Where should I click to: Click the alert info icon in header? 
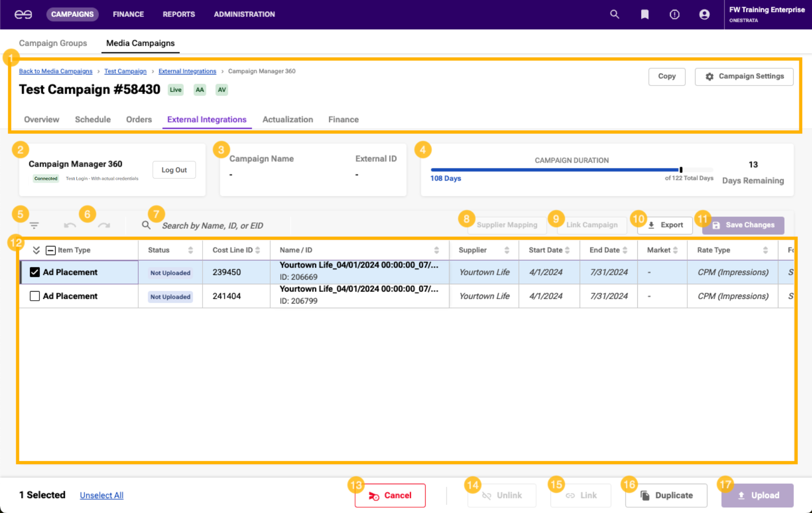674,14
